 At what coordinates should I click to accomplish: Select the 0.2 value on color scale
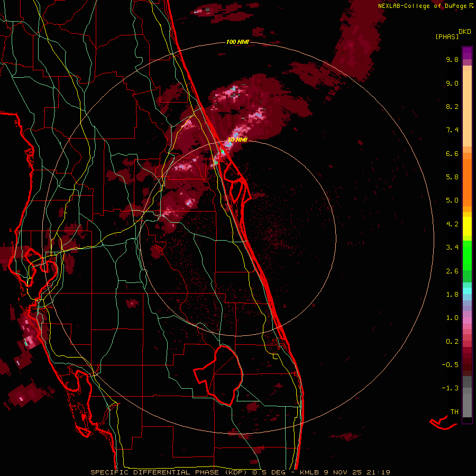coord(452,342)
